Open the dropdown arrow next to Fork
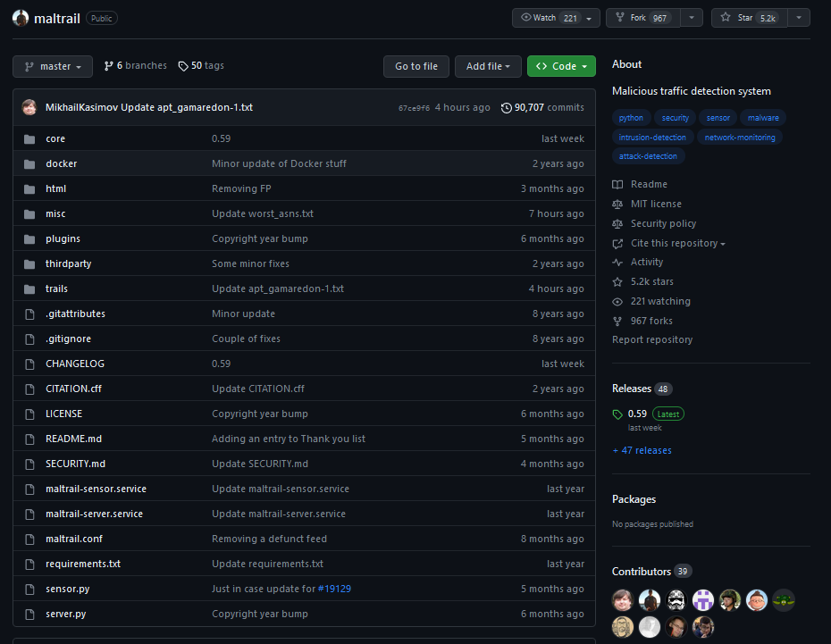Screen dimensions: 831x644 pyautogui.click(x=692, y=18)
